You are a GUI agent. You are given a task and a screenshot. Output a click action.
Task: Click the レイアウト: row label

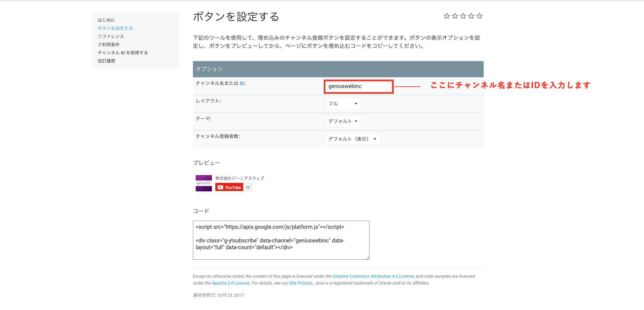click(208, 101)
